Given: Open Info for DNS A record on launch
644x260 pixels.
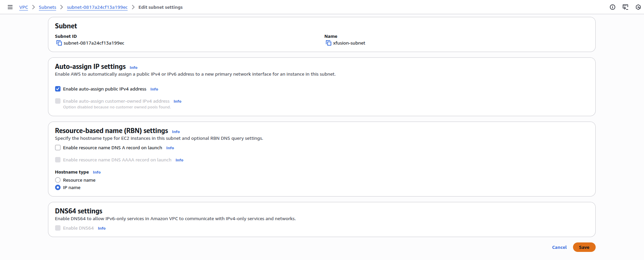Looking at the screenshot, I should tap(170, 148).
